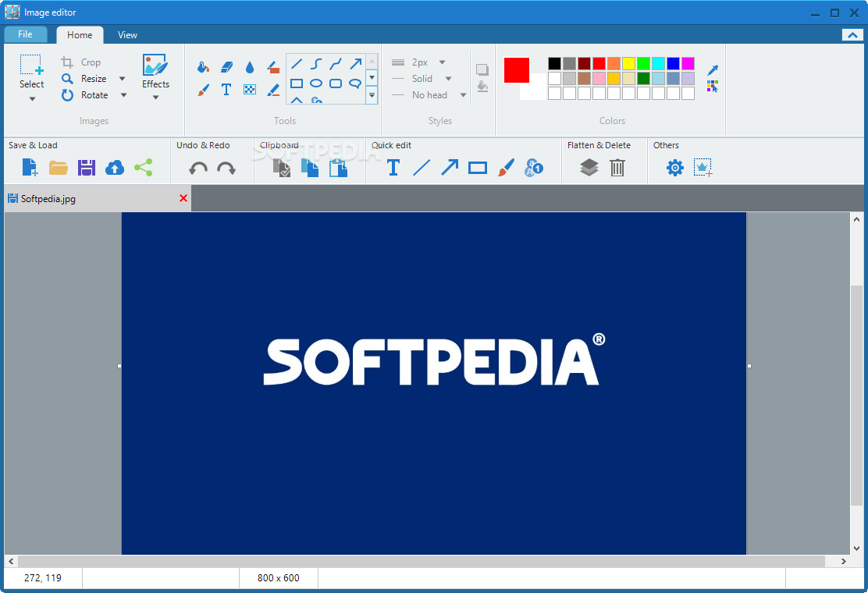Click the Rotate button
Viewport: 868px width, 593px height.
[85, 95]
